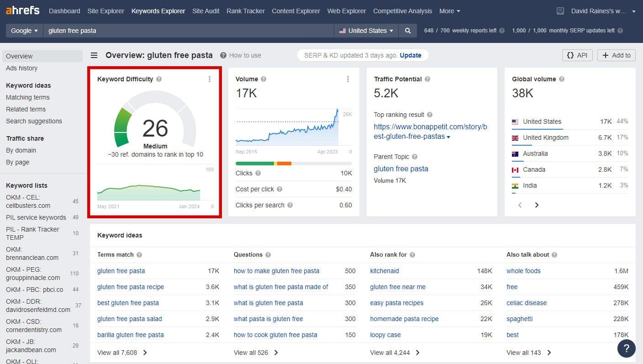Expand View all 143 also talk about
The height and width of the screenshot is (364, 643).
point(529,353)
